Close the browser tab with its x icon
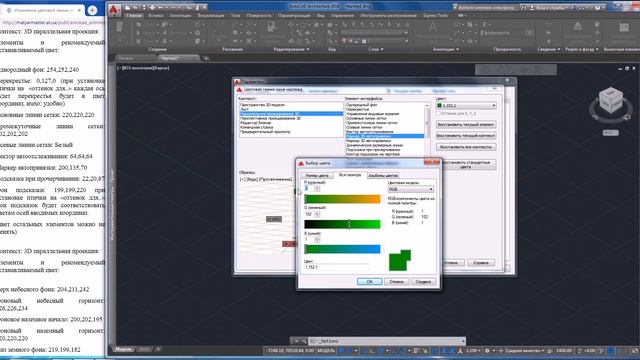Screen dimensions: 640x360 (x=80, y=10)
